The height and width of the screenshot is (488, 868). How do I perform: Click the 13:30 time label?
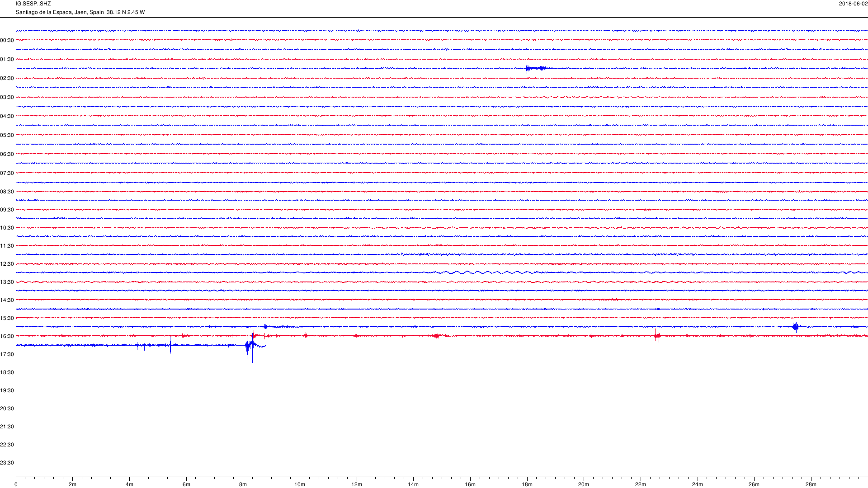point(7,282)
